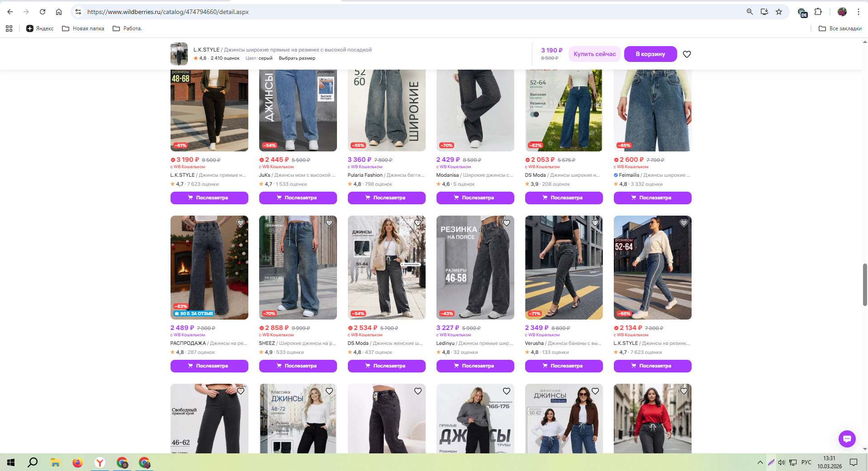Reload the Wildberries page
The width and height of the screenshot is (868, 471).
[43, 12]
